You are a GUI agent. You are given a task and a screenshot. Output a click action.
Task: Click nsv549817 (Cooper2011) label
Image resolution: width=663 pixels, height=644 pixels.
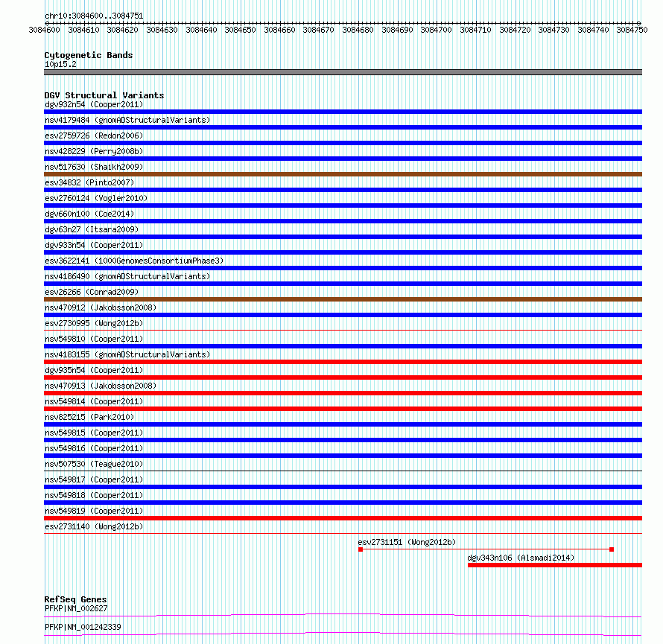94,479
